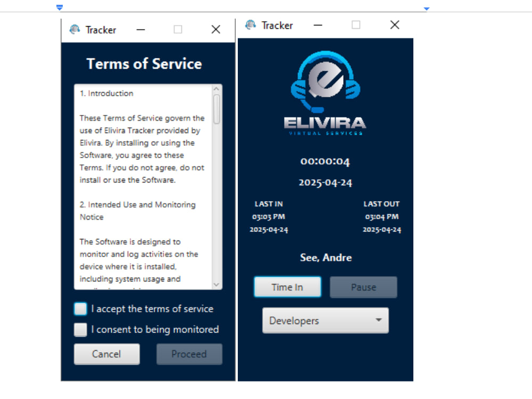532x399 pixels.
Task: Click the Time In button
Action: 287,287
